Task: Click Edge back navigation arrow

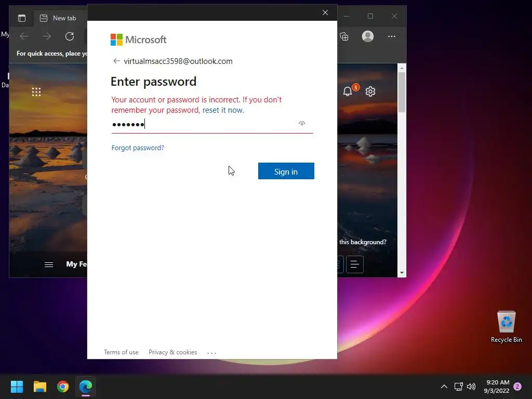Action: (x=24, y=36)
